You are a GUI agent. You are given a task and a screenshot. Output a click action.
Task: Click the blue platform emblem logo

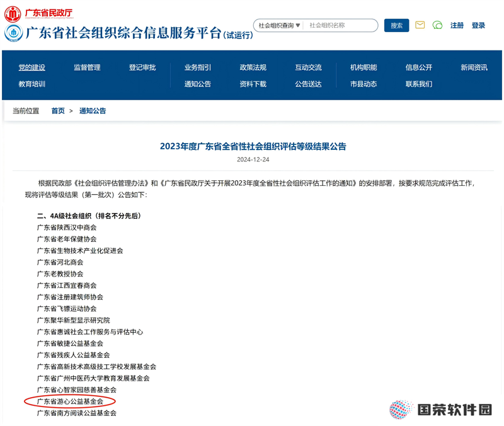[13, 33]
